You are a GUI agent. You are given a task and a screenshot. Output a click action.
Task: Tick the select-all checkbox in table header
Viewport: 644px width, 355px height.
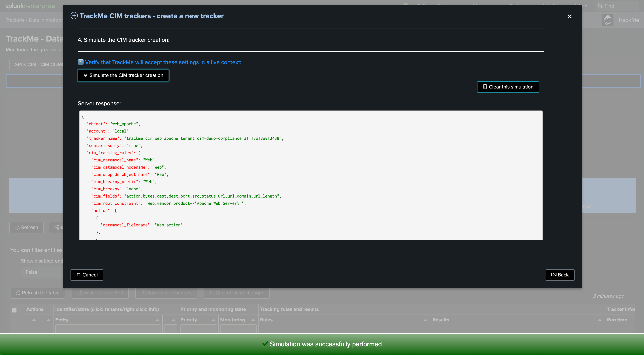pos(14,310)
